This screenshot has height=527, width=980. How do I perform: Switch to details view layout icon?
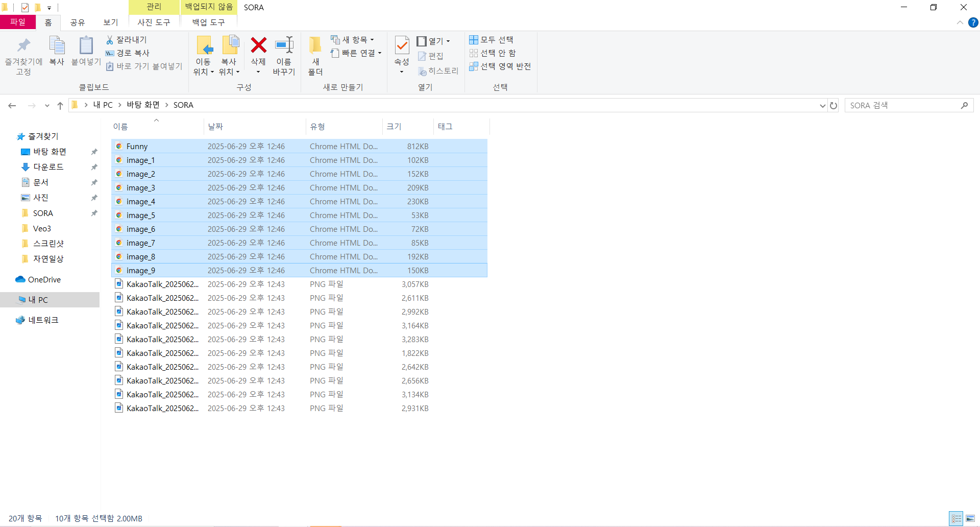click(956, 518)
